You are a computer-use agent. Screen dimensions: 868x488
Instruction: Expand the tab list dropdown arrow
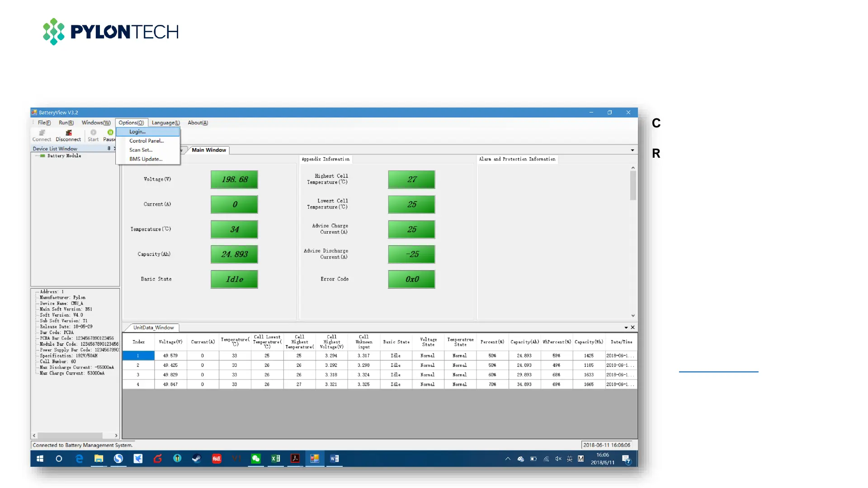click(632, 150)
